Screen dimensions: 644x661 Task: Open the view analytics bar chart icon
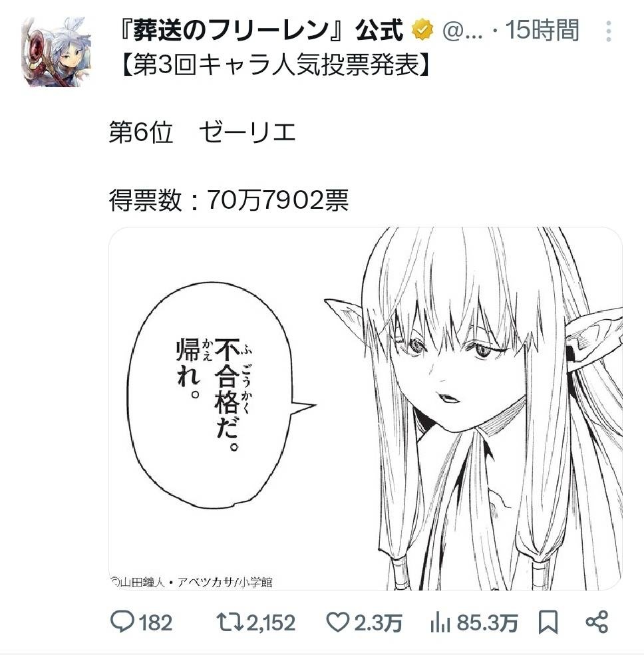[x=440, y=623]
